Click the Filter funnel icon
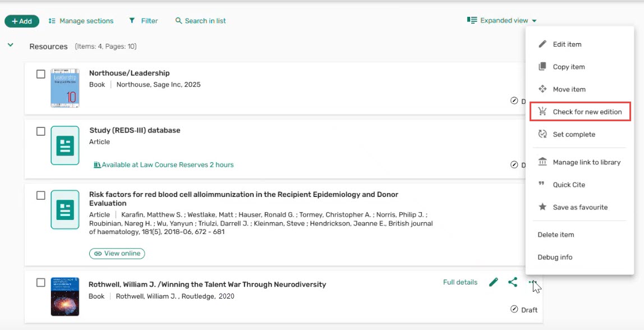The image size is (644, 330). click(132, 21)
